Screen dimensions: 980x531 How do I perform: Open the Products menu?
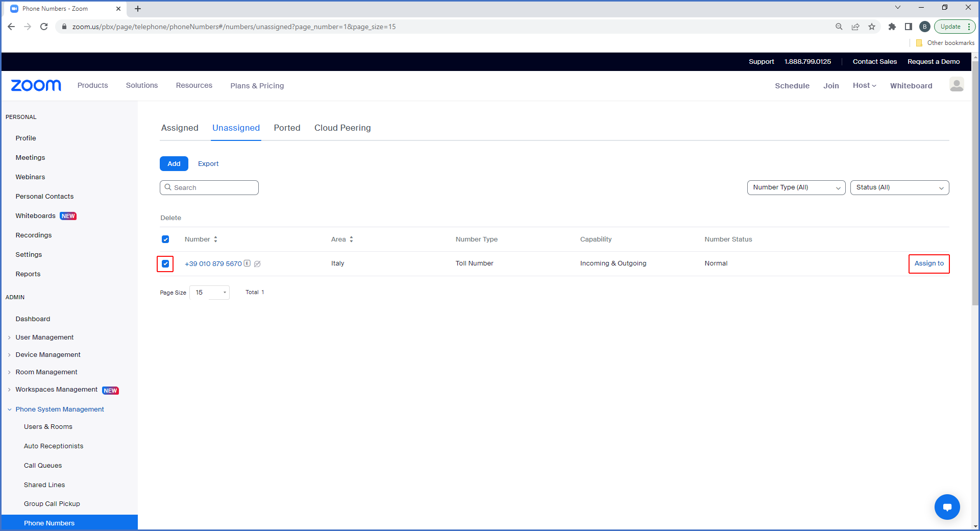tap(92, 85)
